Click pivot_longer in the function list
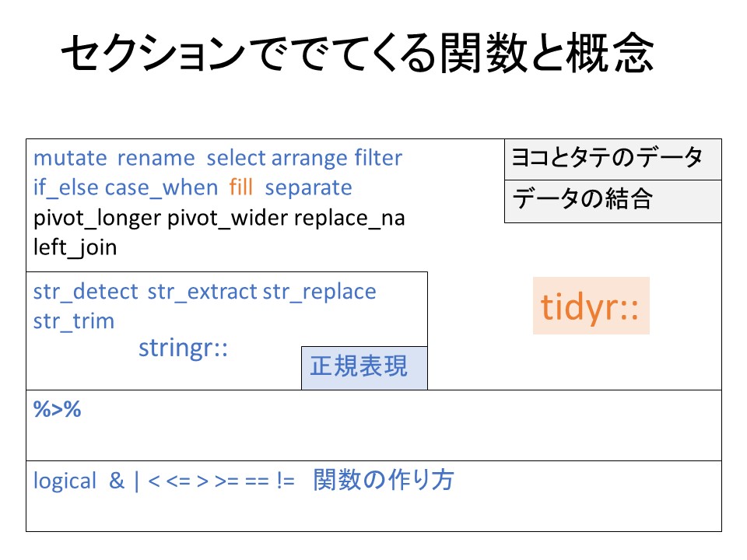Screen dimensions: 747x560 (96, 218)
